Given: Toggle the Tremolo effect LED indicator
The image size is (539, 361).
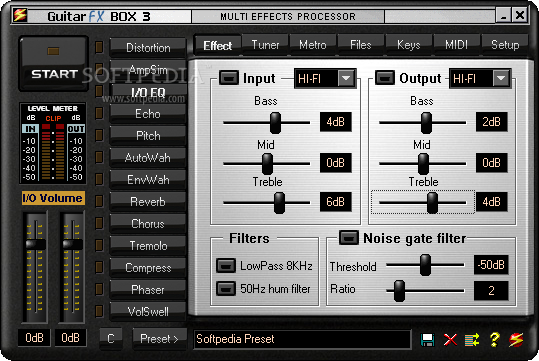Looking at the screenshot, I should tap(99, 245).
